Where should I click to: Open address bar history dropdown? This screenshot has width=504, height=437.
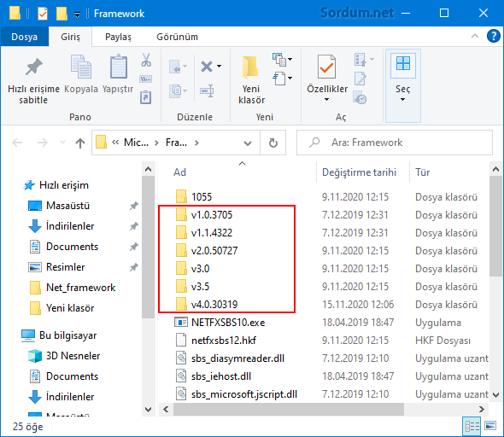tap(248, 143)
